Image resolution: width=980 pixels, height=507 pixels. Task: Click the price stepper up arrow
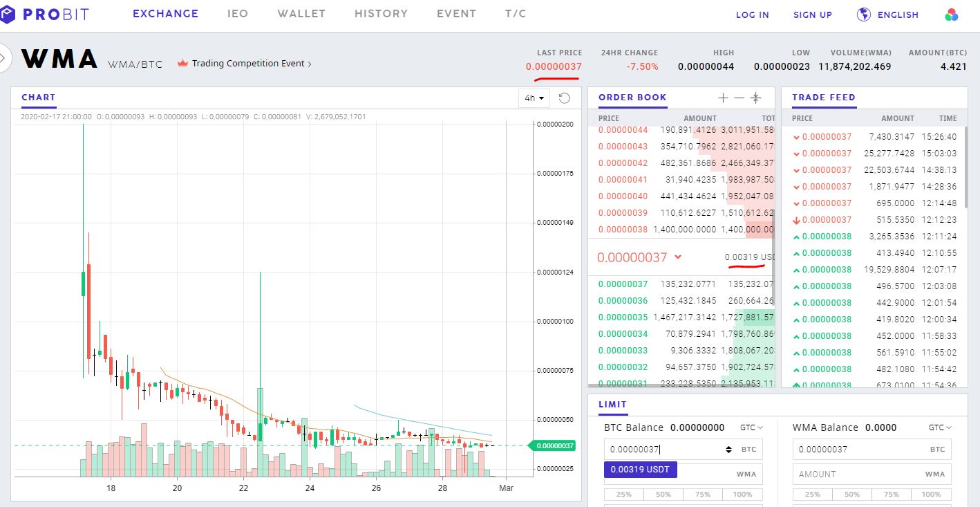(x=728, y=446)
